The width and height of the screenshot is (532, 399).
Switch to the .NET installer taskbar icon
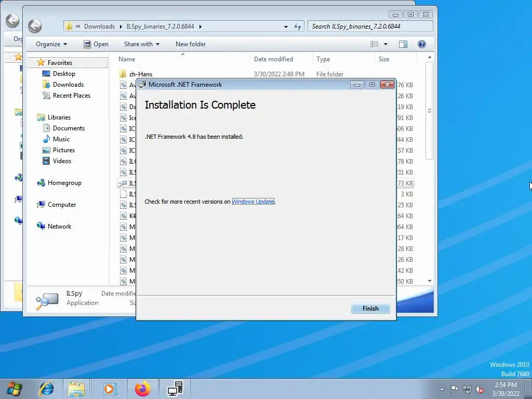[175, 389]
